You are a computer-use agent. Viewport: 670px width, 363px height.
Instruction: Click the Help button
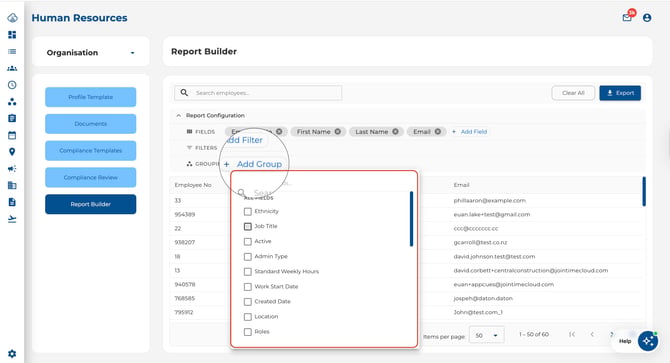(x=625, y=341)
